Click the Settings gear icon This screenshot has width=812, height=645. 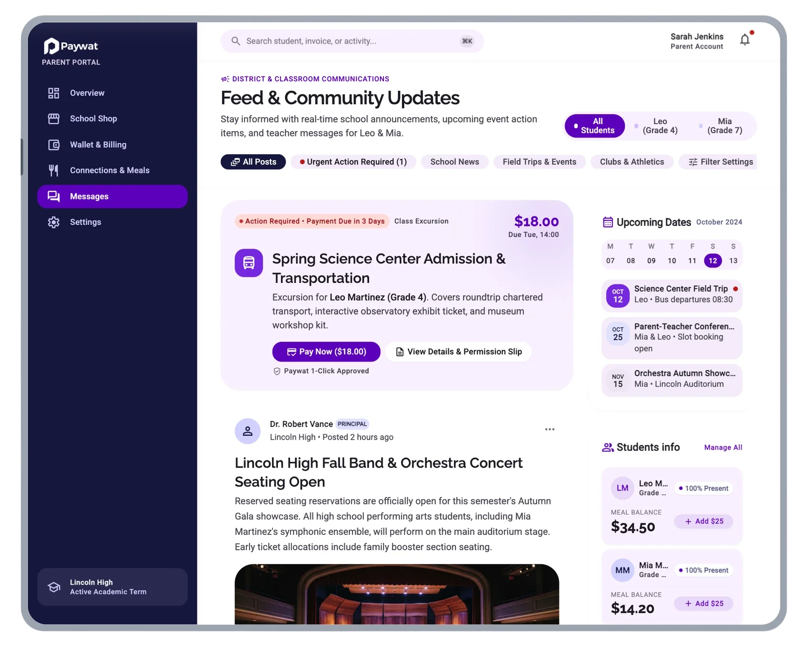click(x=54, y=222)
